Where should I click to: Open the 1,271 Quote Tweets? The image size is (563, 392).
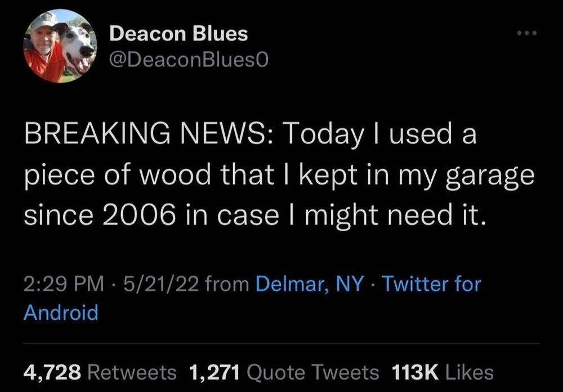[281, 372]
